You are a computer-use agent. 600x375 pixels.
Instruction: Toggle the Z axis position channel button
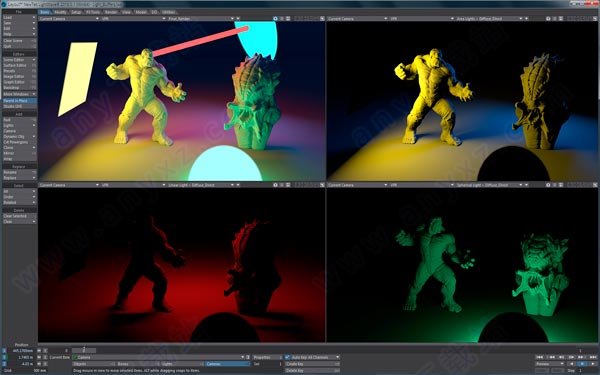click(4, 364)
